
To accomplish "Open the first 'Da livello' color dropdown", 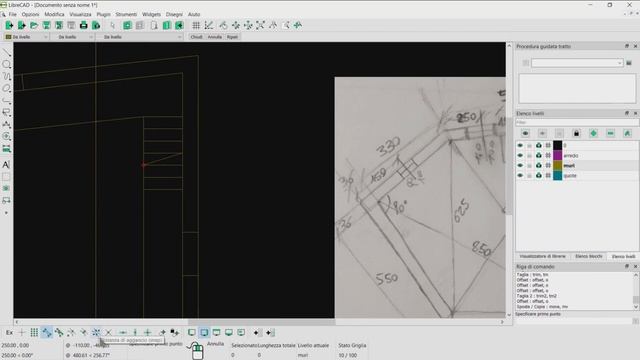I will (27, 37).
